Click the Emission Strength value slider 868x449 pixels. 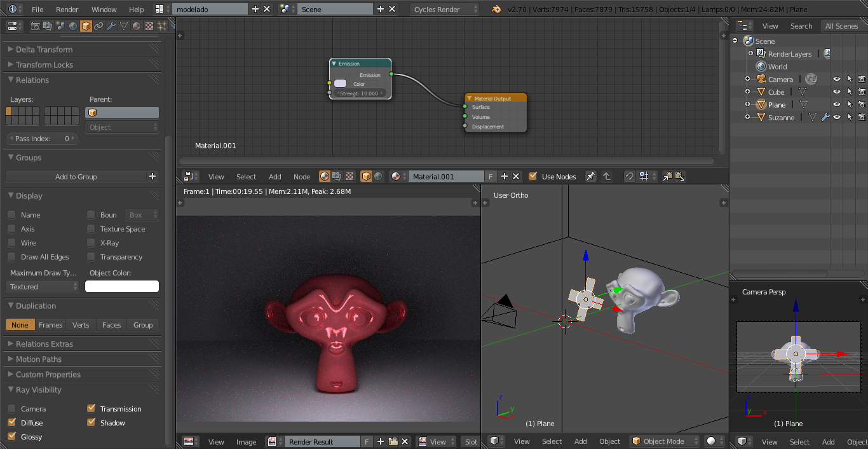[x=360, y=93]
